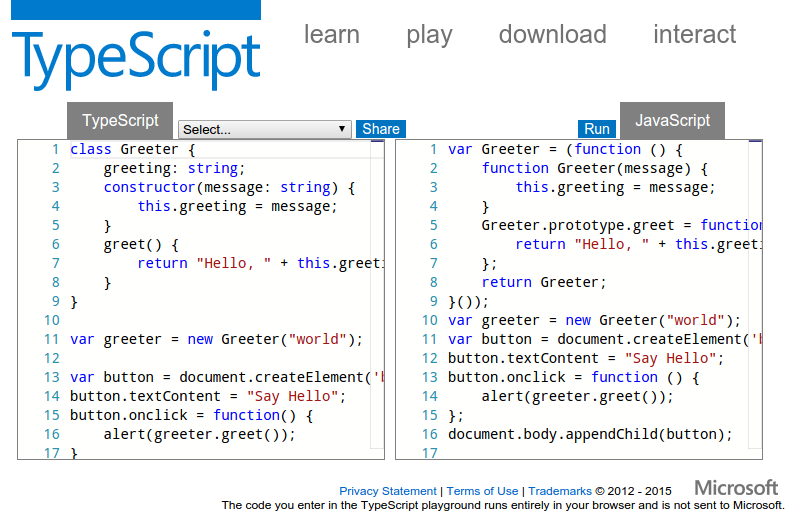Click 'button.textContent' line in TypeScript editor
Viewport: 793px width, 525px height.
coord(208,397)
